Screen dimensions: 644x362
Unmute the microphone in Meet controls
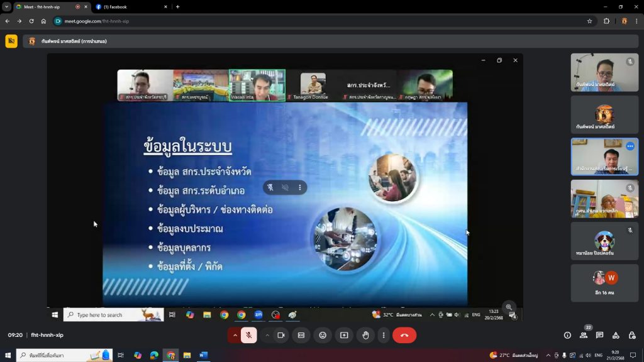click(249, 336)
